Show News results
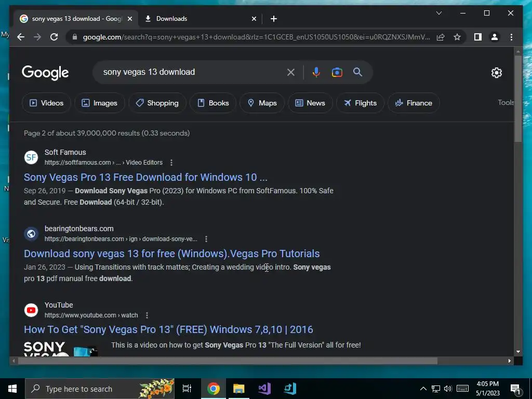The image size is (532, 399). tap(310, 103)
